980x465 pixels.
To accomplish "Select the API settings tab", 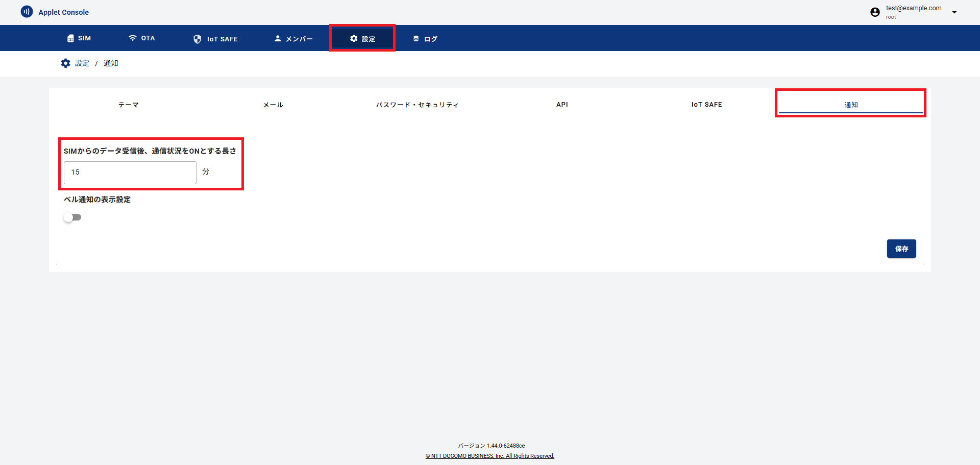I will (562, 104).
